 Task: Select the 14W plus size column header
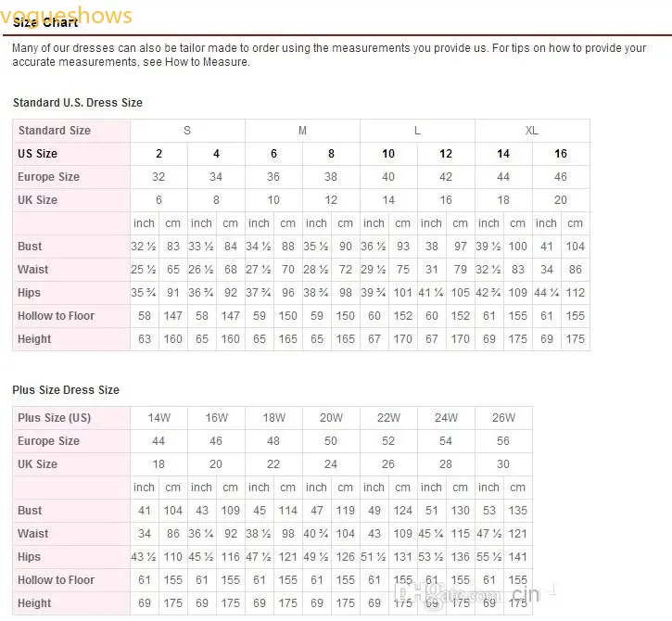tap(158, 418)
